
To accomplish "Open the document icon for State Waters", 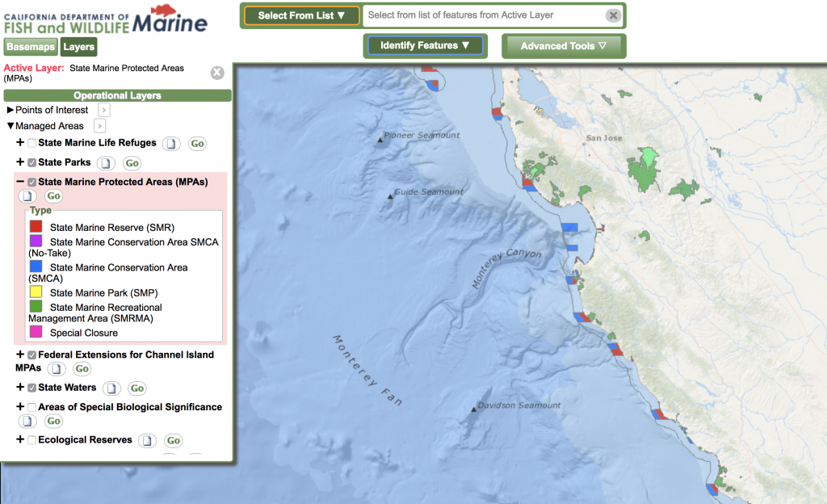I will tap(112, 388).
